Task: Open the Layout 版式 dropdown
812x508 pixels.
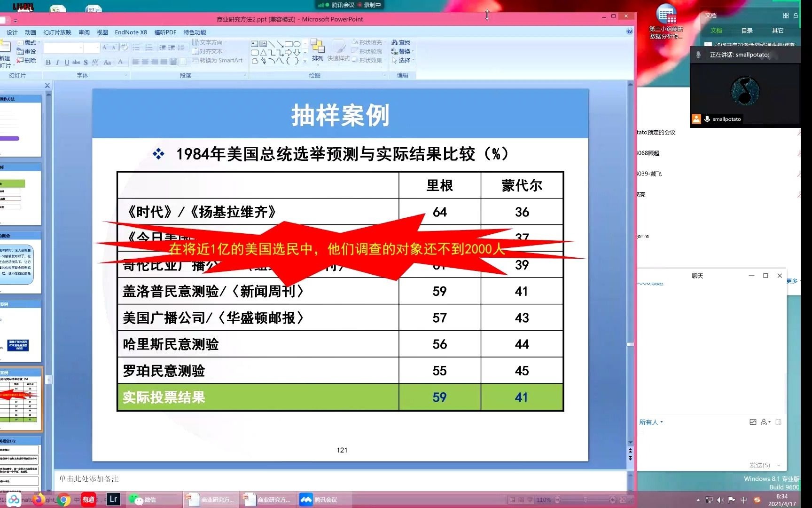Action: (x=29, y=42)
